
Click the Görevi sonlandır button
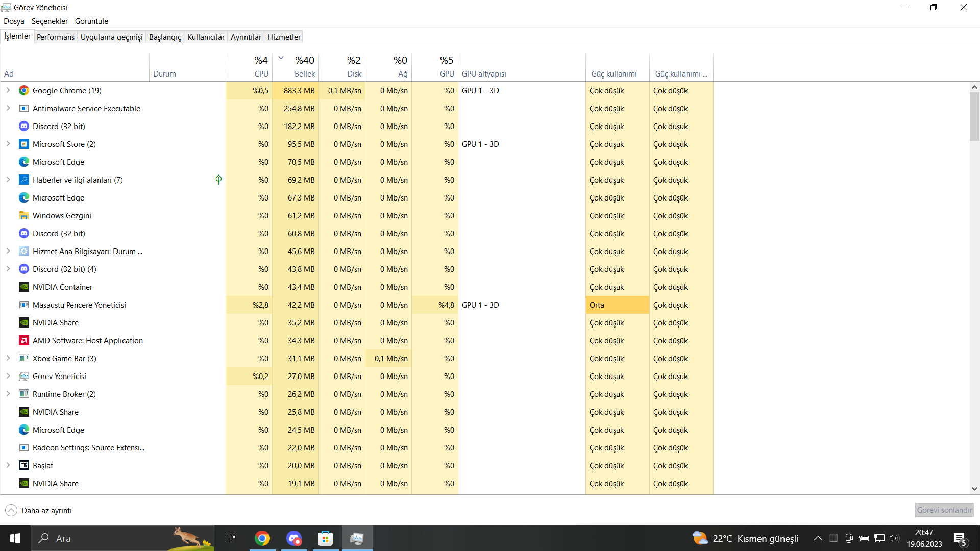point(944,510)
